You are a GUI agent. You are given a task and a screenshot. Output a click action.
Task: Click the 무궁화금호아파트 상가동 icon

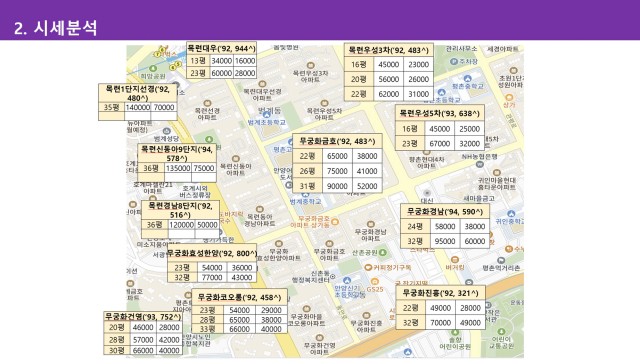click(335, 222)
